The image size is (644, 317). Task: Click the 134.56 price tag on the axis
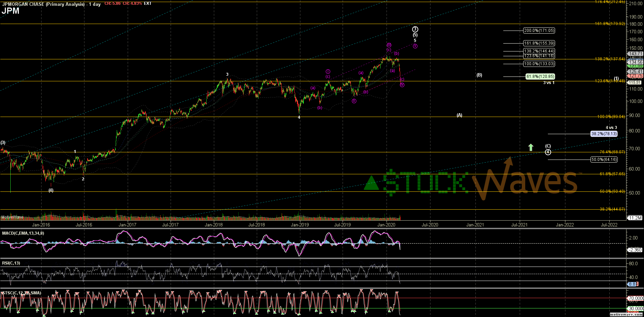pos(635,62)
